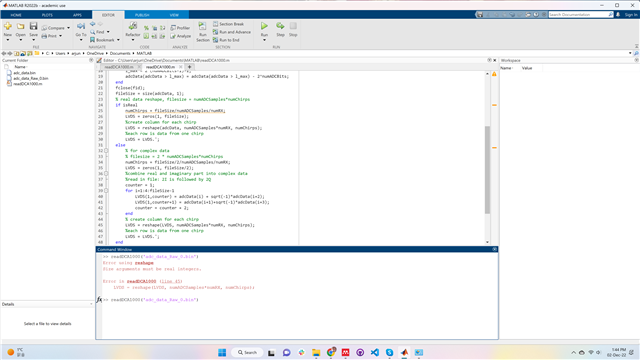Click the Analyze code button
The image size is (640, 360).
point(180,36)
